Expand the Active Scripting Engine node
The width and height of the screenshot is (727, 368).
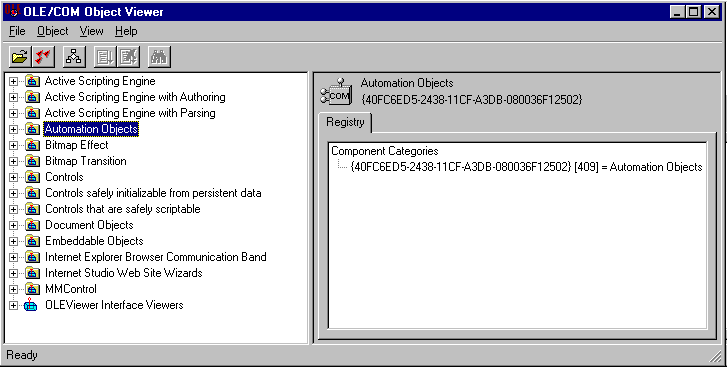click(13, 82)
